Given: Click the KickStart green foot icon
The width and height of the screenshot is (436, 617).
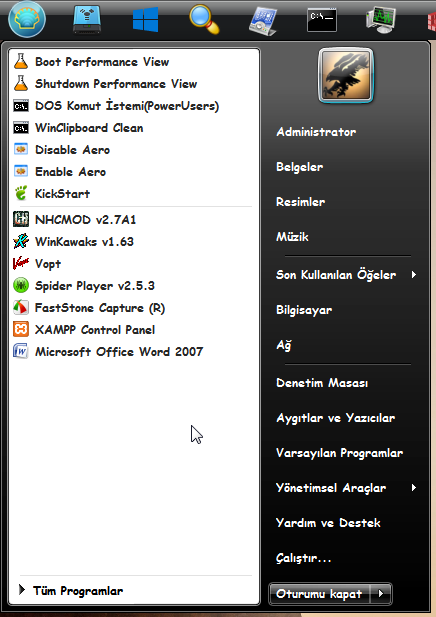Looking at the screenshot, I should click(x=21, y=193).
